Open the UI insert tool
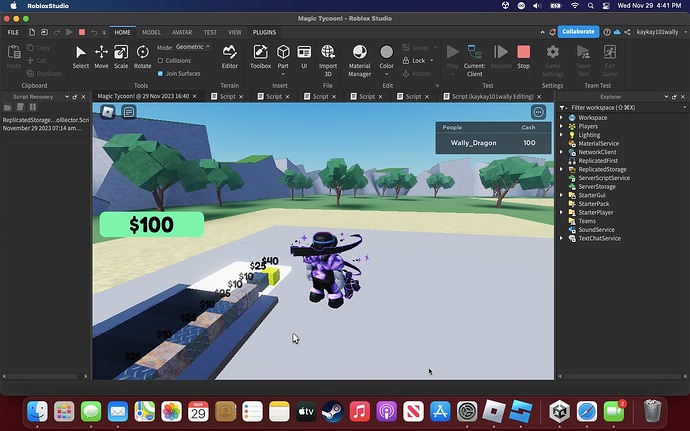 (x=304, y=57)
